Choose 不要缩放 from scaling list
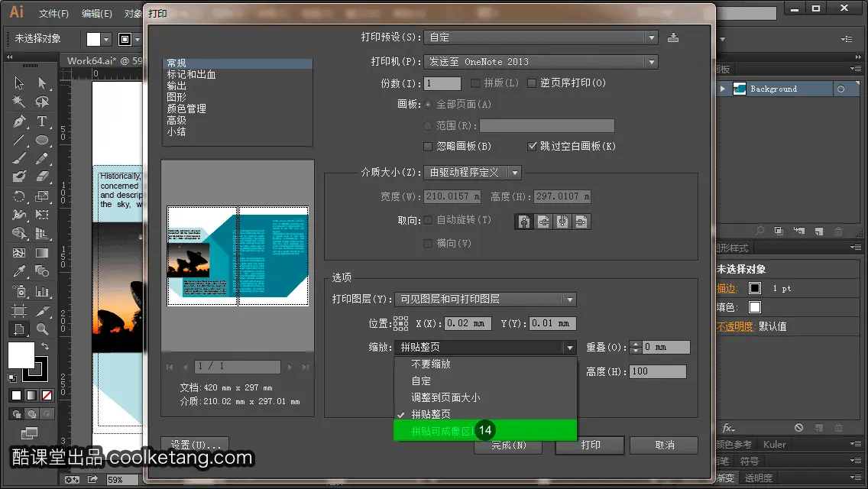The image size is (868, 489). click(485, 364)
